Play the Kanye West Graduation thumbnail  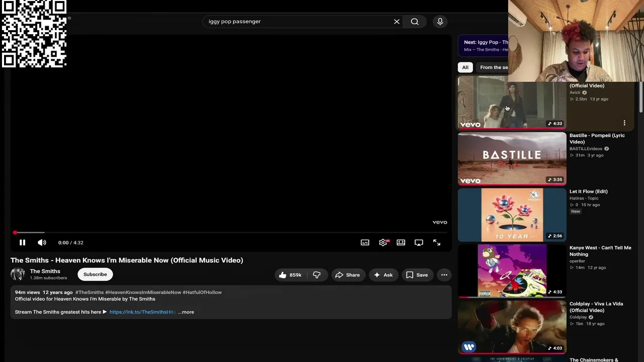coord(512,271)
